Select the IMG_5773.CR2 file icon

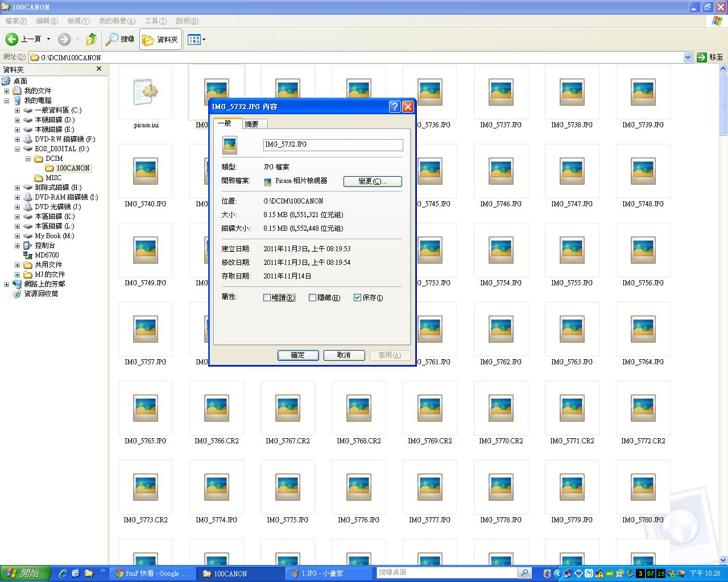pyautogui.click(x=146, y=487)
